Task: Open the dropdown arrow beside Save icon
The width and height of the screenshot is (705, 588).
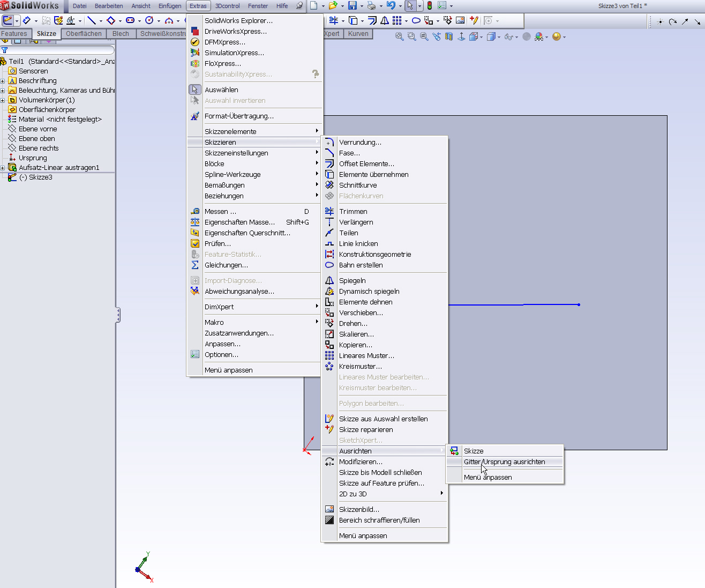Action: tap(362, 6)
